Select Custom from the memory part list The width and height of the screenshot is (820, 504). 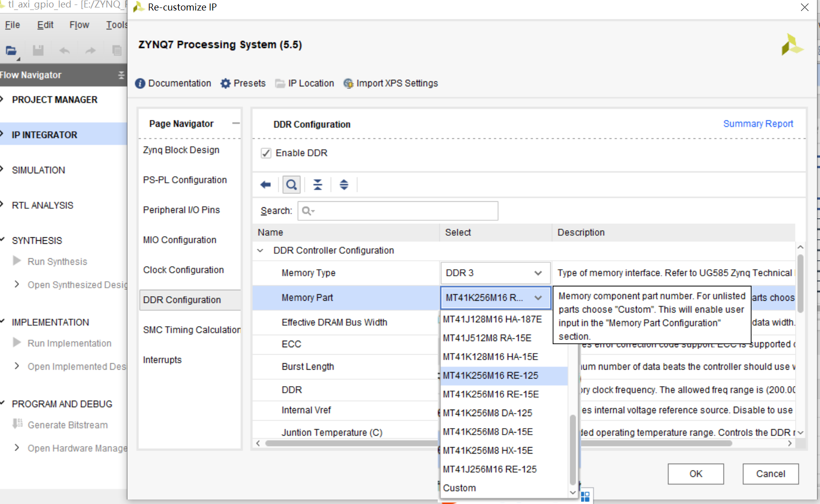[459, 488]
